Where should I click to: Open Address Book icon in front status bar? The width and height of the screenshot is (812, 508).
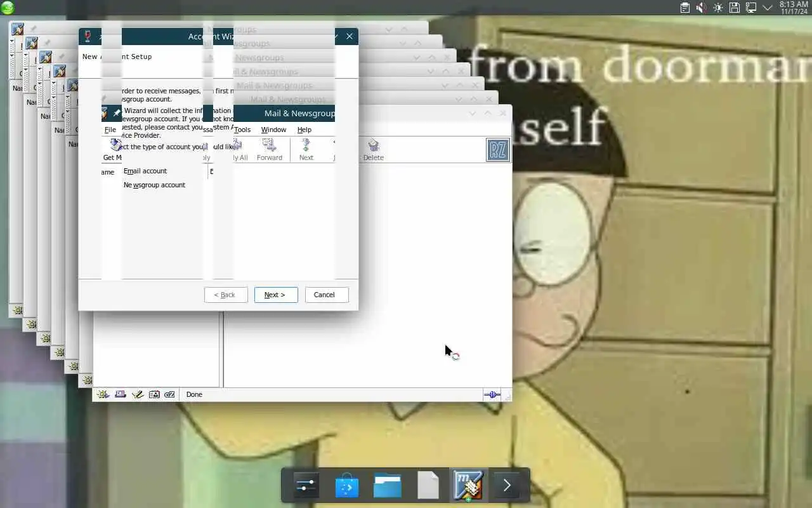tap(154, 394)
